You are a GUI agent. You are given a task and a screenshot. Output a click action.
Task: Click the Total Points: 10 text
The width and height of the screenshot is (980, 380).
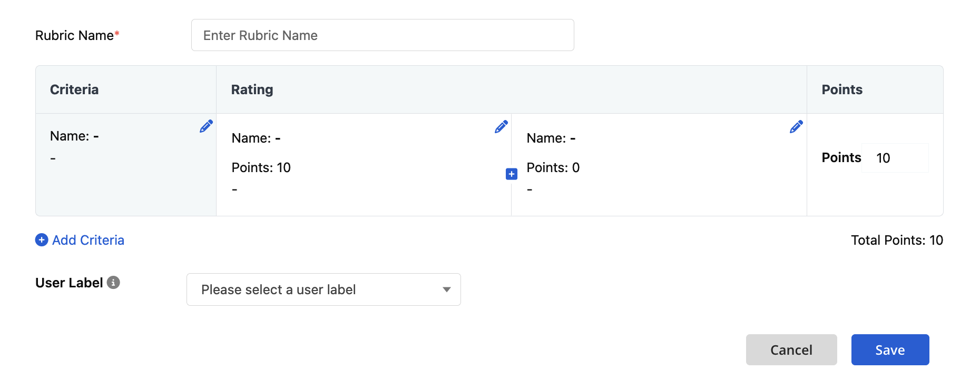(x=897, y=240)
